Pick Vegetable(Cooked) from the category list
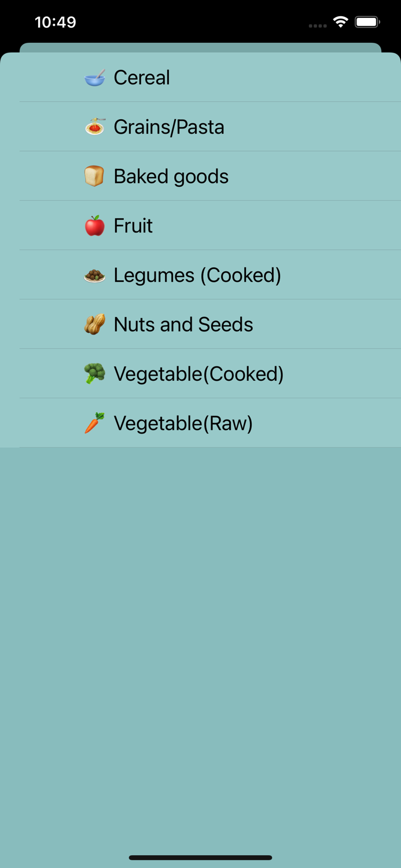The height and width of the screenshot is (868, 401). [199, 373]
